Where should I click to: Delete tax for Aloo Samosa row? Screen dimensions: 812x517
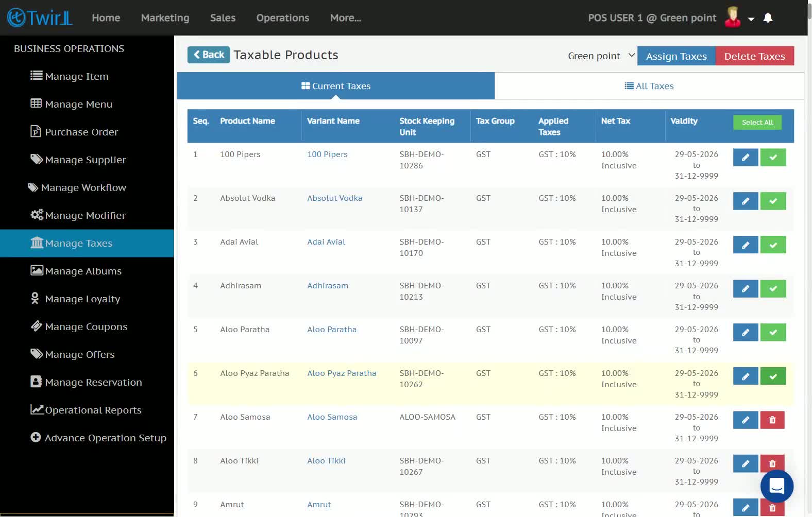(x=772, y=420)
